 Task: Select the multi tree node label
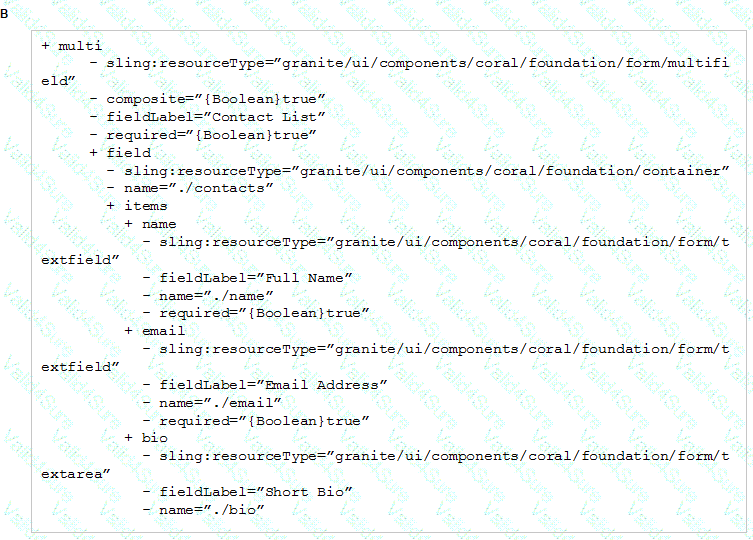80,46
